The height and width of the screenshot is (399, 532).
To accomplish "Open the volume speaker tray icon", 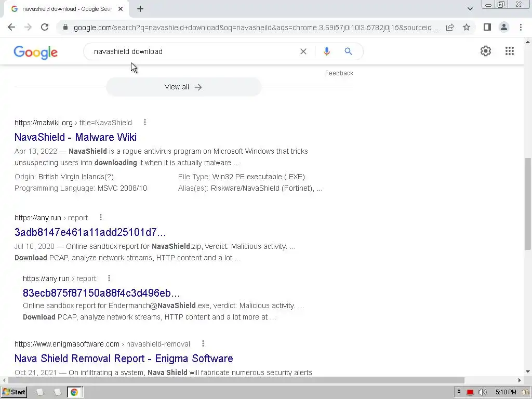I will [482, 392].
